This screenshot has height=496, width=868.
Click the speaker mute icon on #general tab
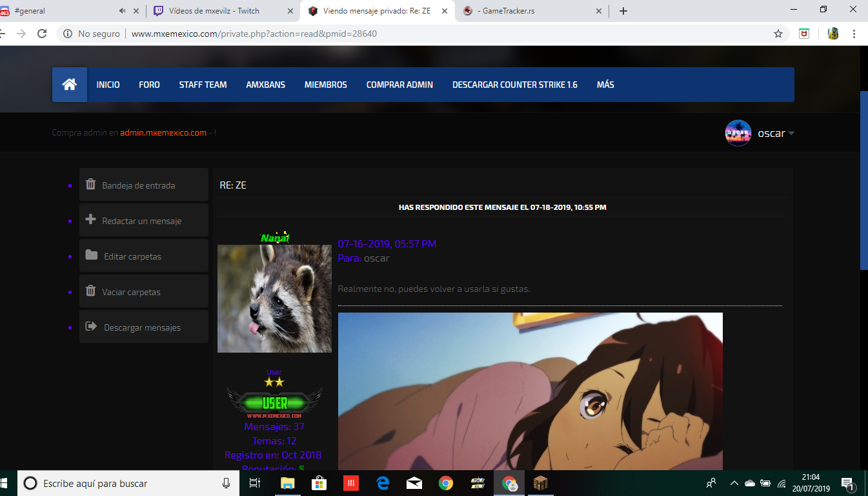pyautogui.click(x=123, y=11)
